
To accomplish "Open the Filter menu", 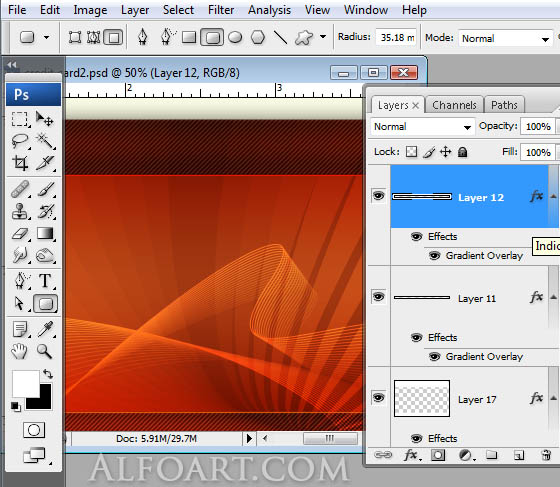I will pyautogui.click(x=221, y=10).
